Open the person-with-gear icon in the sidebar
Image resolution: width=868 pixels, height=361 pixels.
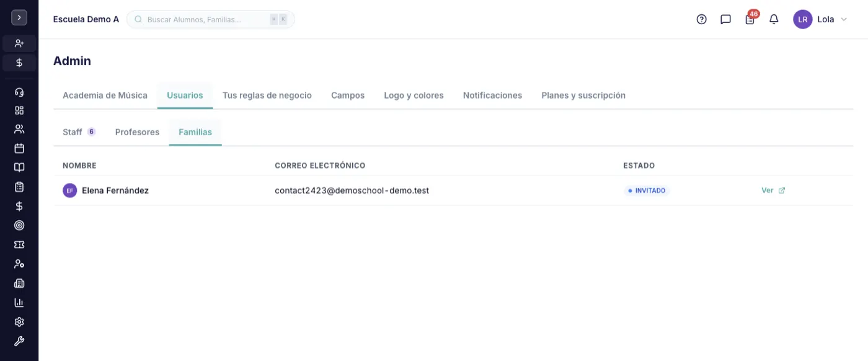coord(19,264)
